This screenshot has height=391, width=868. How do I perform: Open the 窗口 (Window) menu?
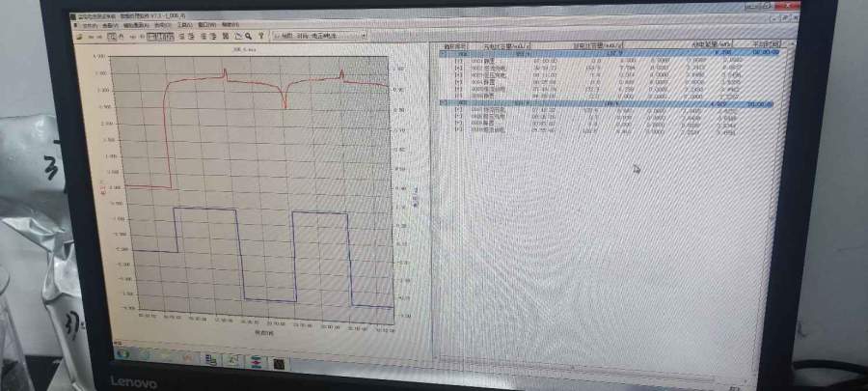[x=207, y=25]
